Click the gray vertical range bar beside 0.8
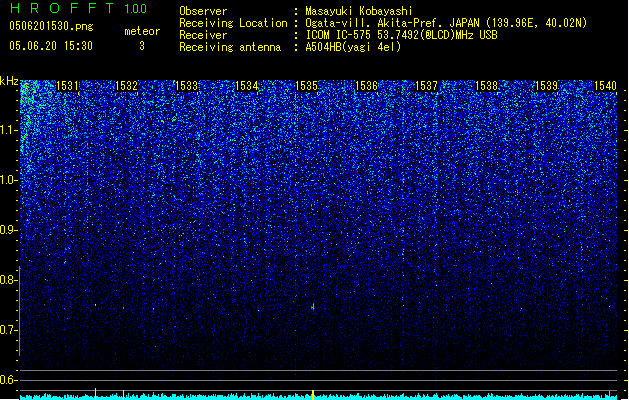The width and height of the screenshot is (629, 400). coord(19,311)
